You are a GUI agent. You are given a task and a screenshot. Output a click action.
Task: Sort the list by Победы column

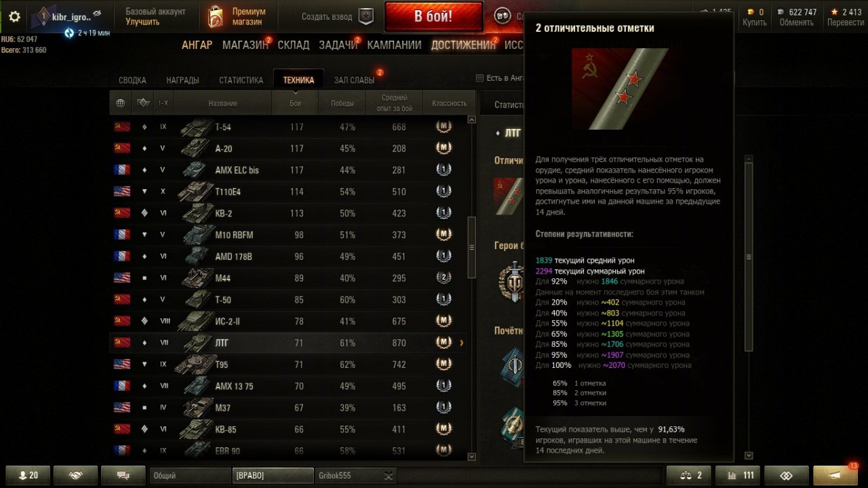[x=342, y=103]
